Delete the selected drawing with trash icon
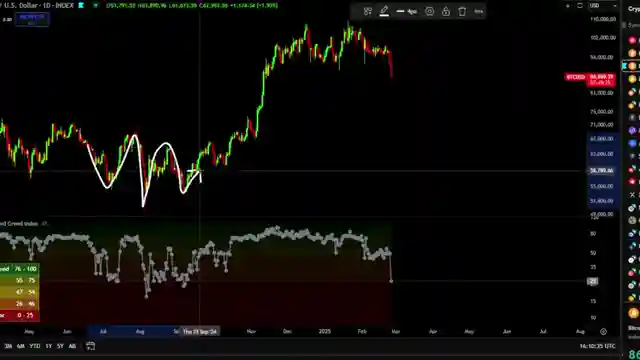Screen dimensions: 640x360 462,11
